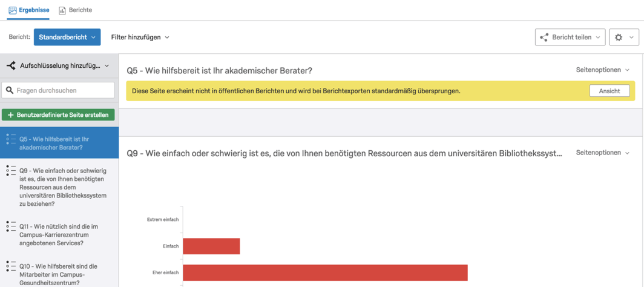Click the multiple-choice icon beside Q9 in sidebar
The height and width of the screenshot is (287, 644).
point(11,171)
